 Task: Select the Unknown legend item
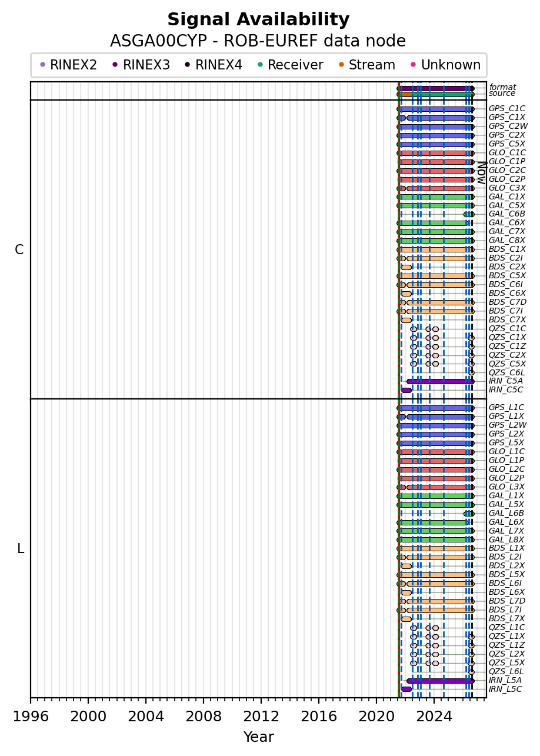tap(445, 65)
